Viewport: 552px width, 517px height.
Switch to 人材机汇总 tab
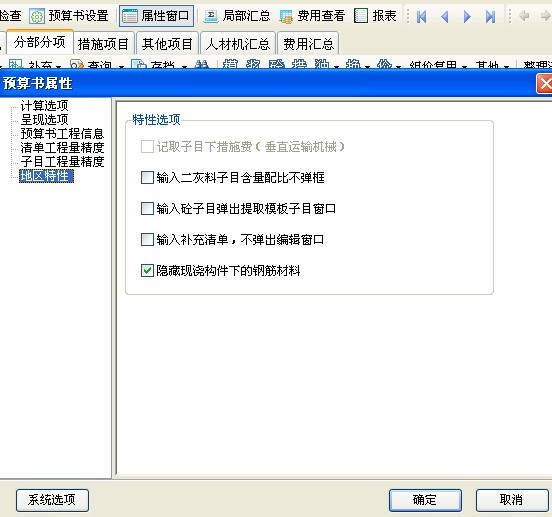[x=238, y=44]
